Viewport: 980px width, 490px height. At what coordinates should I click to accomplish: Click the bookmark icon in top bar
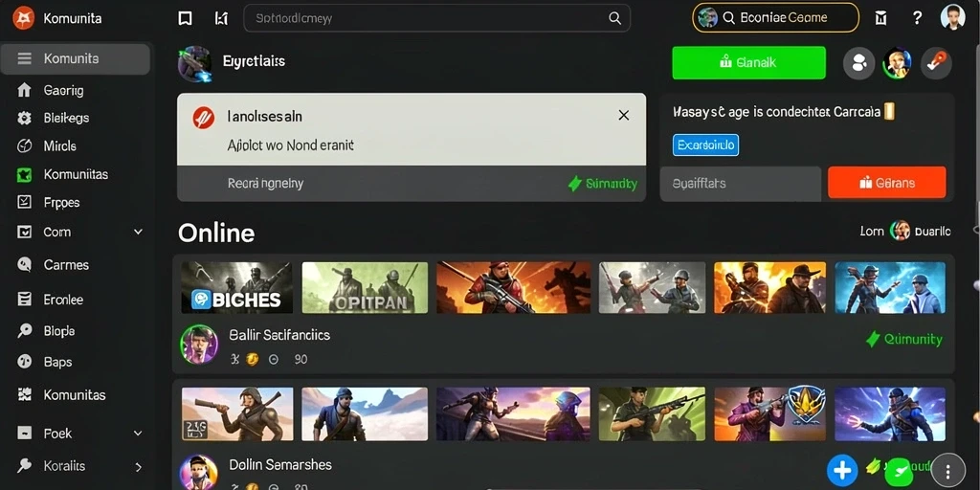click(x=185, y=18)
